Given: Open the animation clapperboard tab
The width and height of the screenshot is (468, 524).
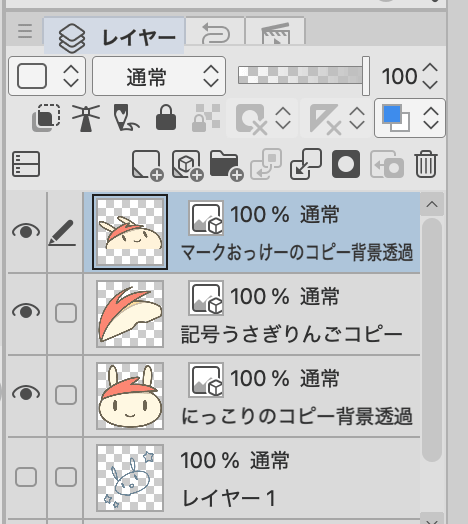Looking at the screenshot, I should (x=275, y=31).
